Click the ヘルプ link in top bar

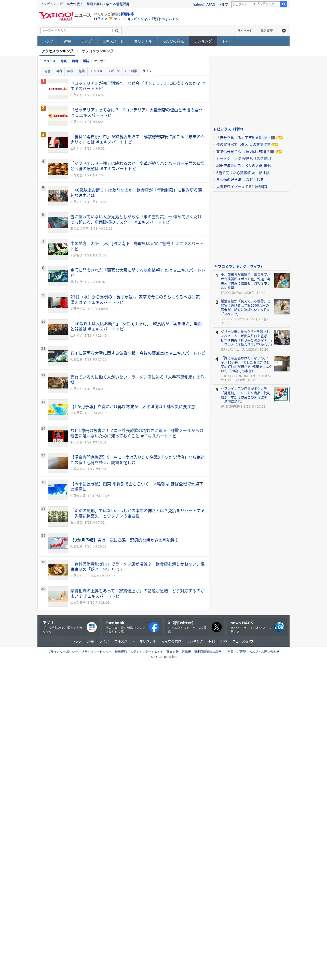(223, 5)
